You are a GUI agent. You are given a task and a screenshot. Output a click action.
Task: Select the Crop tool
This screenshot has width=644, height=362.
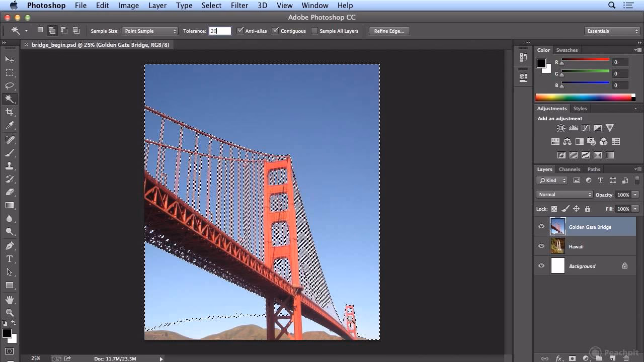tap(10, 113)
